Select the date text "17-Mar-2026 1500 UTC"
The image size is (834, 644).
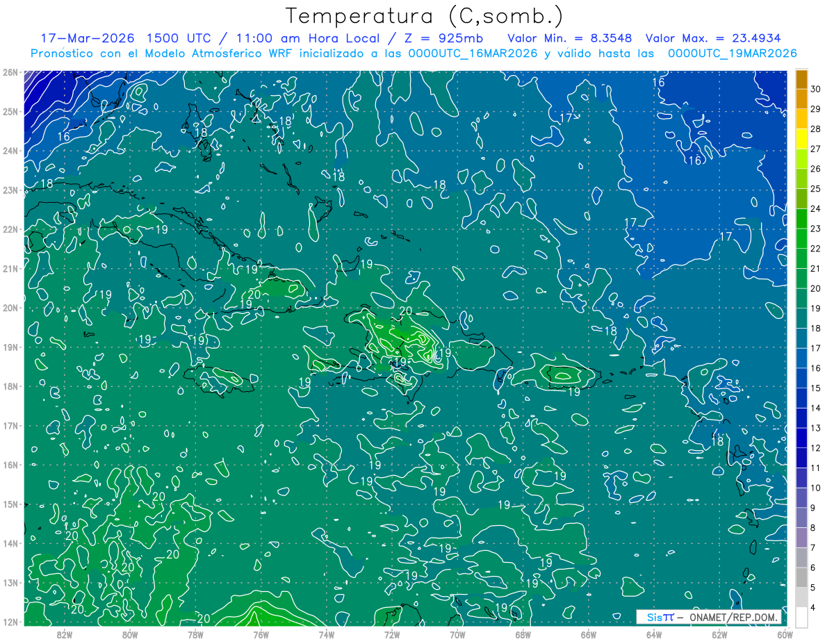pyautogui.click(x=125, y=38)
